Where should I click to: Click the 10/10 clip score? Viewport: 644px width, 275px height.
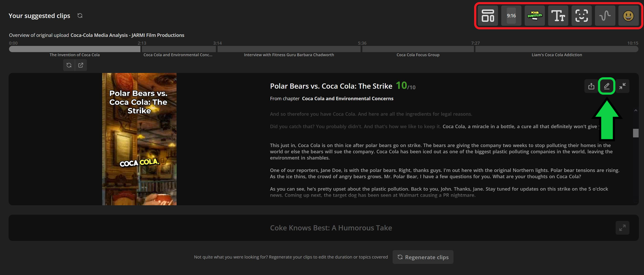(x=405, y=86)
